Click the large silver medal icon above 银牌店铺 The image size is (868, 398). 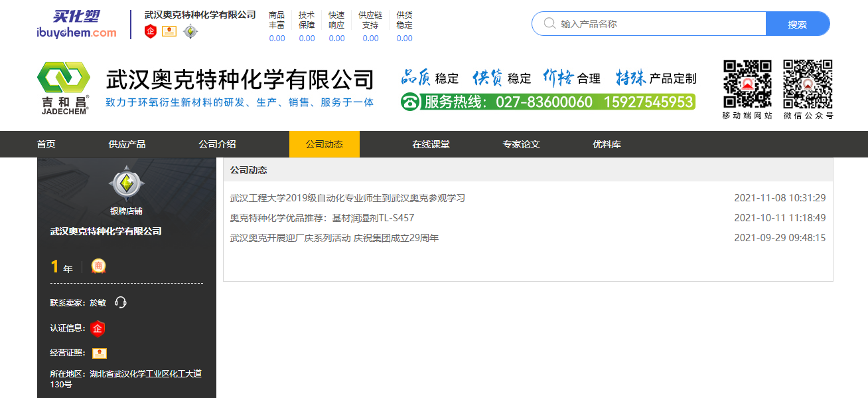(126, 184)
